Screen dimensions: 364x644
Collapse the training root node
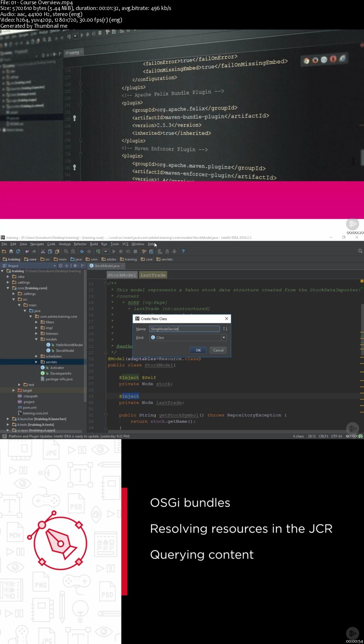[x=2, y=271]
